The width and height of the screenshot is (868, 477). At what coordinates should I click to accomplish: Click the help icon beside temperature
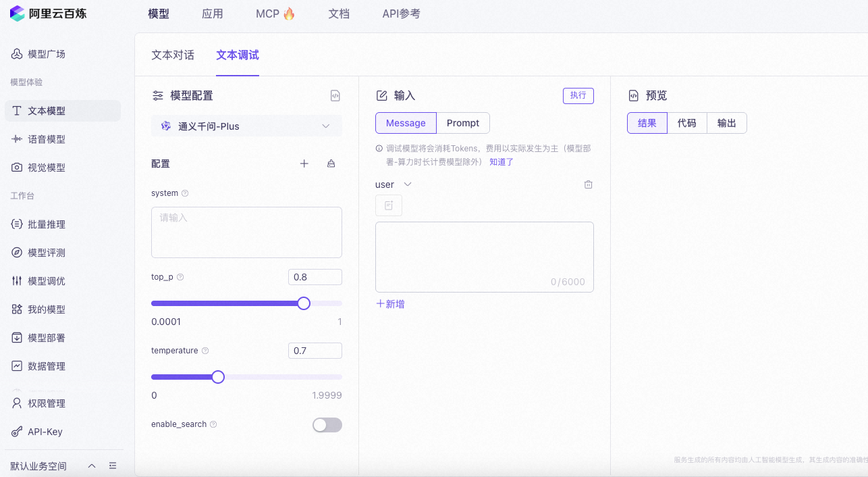coord(205,351)
